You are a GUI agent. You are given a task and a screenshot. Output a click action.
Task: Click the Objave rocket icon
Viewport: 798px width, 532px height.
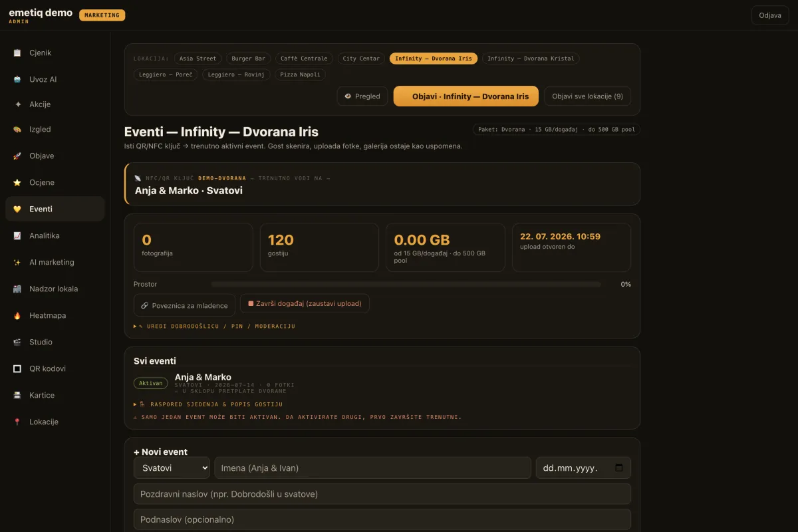click(x=17, y=156)
